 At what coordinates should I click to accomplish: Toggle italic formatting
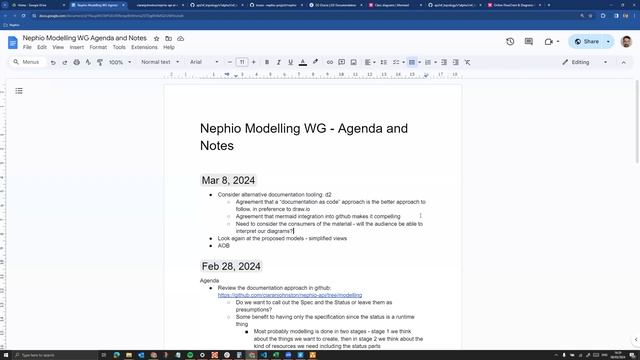point(278,62)
